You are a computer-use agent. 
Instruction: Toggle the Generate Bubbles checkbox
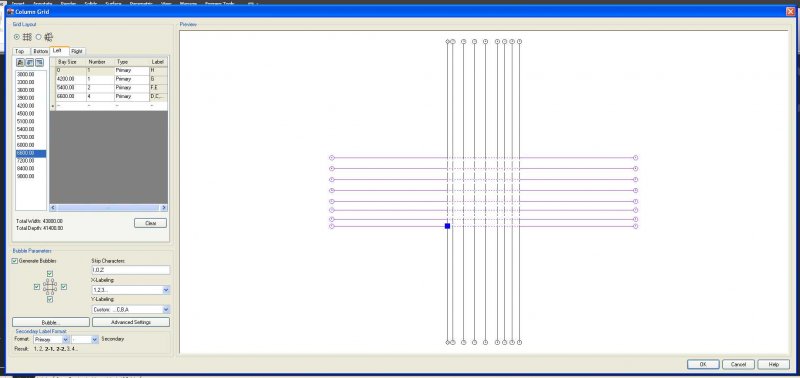pyautogui.click(x=15, y=261)
